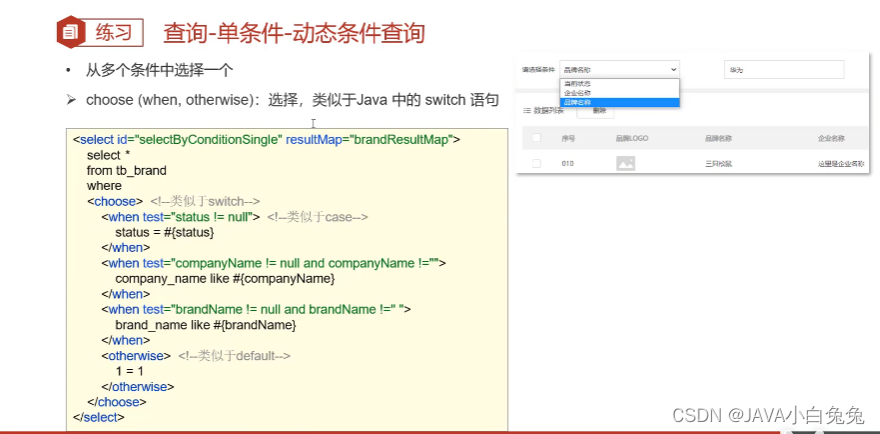
Task: Click the search input containing 华为
Action: click(784, 70)
